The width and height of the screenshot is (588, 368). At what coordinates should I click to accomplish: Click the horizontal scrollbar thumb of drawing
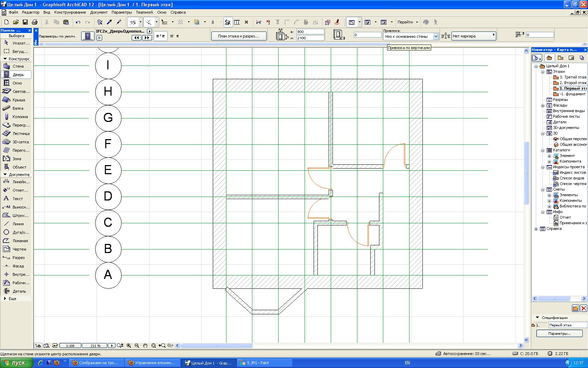(x=216, y=346)
